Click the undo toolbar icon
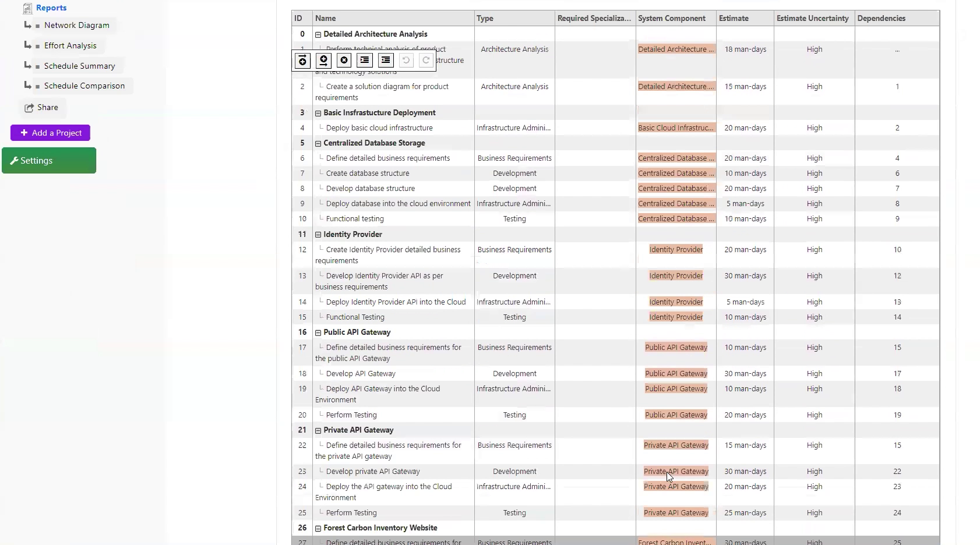980x545 pixels. coord(406,61)
